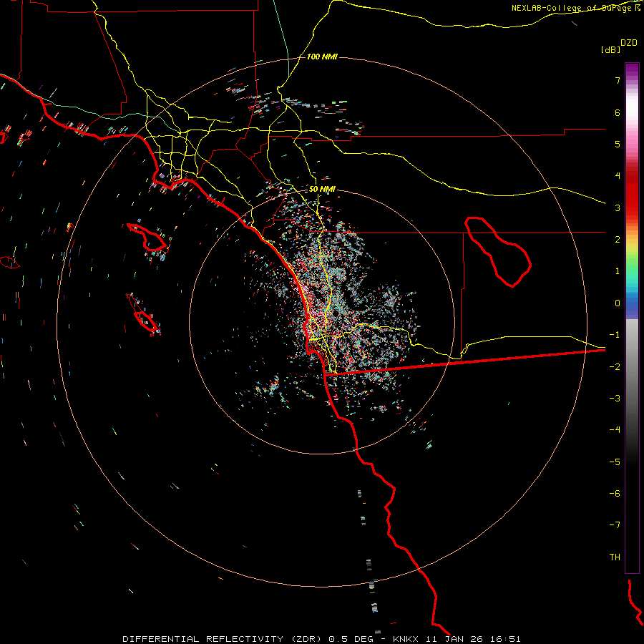Click the KNKX station identifier in caption
This screenshot has height=644, width=644.
click(x=406, y=639)
